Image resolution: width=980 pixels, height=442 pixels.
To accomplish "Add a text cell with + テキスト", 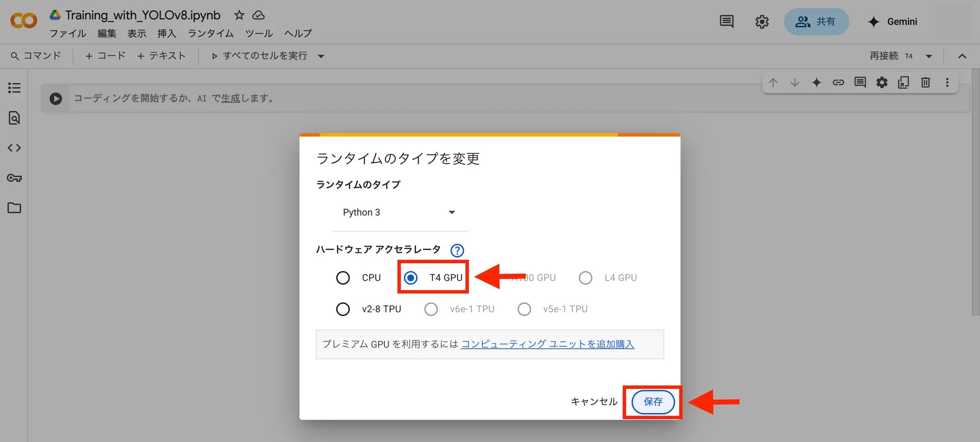I will point(161,56).
